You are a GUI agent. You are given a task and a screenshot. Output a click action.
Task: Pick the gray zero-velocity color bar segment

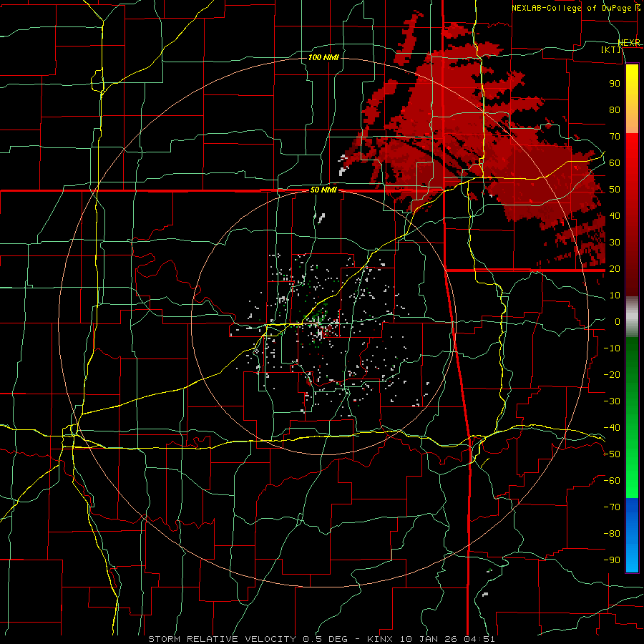[x=632, y=316]
